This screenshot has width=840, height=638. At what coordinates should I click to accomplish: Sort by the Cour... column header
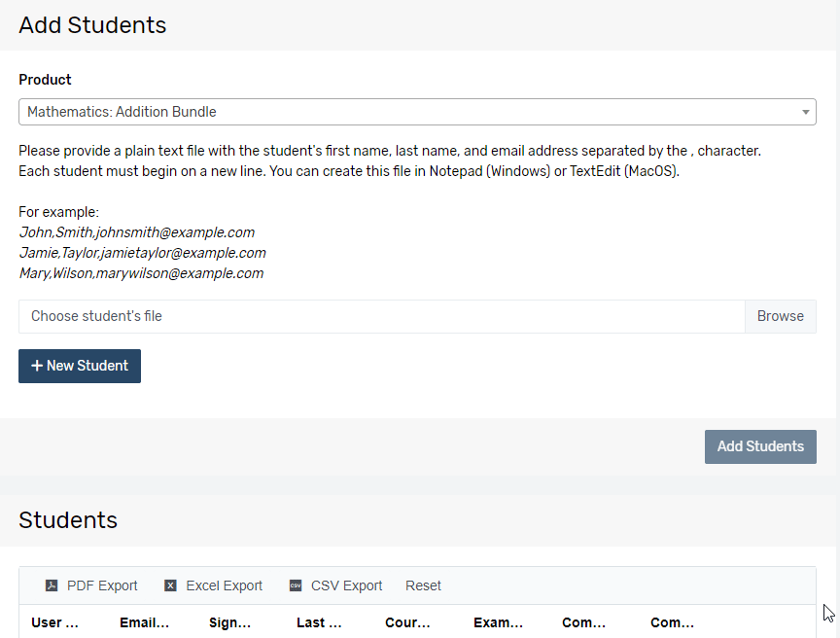407,622
